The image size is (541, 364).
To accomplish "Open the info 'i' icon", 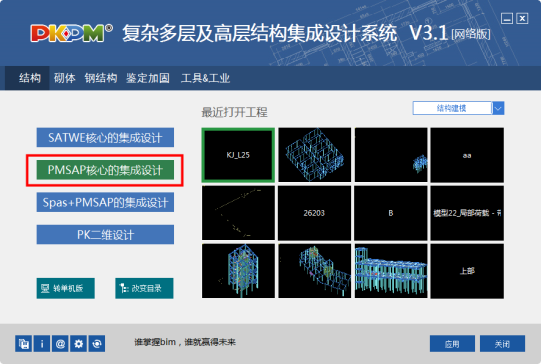I will point(42,344).
